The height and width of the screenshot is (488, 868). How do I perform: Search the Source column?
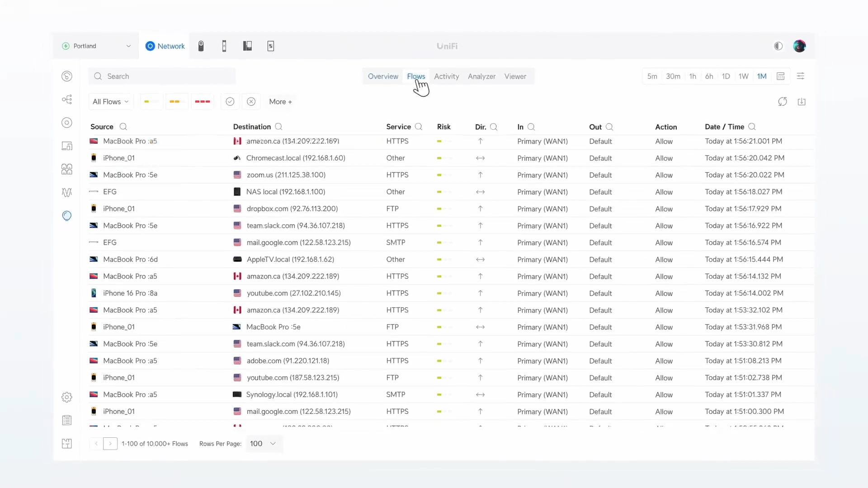123,127
